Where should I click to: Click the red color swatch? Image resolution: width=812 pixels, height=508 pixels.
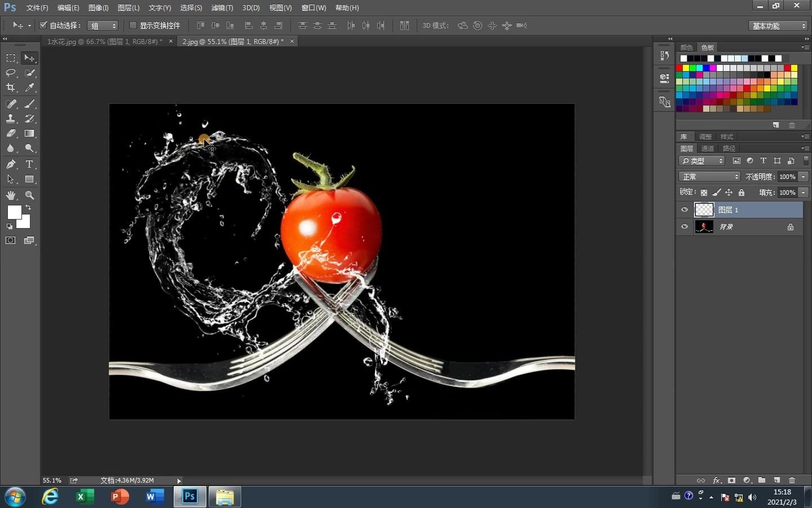[679, 68]
